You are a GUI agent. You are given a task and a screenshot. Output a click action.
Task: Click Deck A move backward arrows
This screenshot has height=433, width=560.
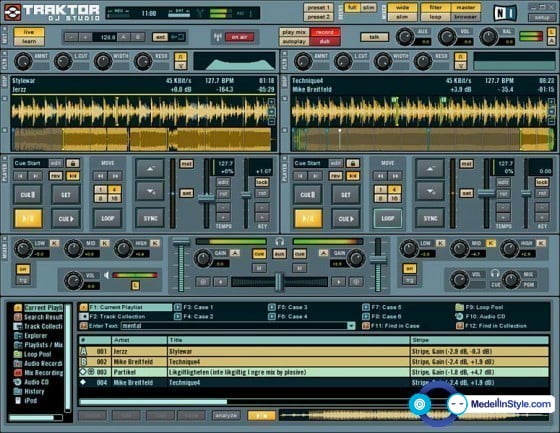click(x=100, y=176)
